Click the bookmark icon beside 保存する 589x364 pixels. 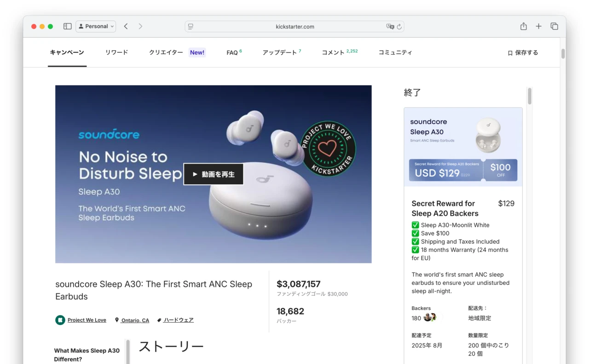click(x=509, y=52)
